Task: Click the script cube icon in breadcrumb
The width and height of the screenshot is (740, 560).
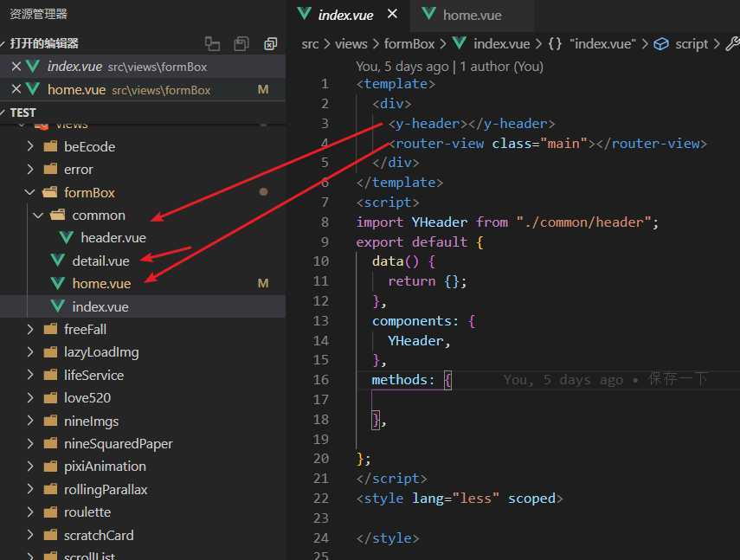Action: point(661,44)
